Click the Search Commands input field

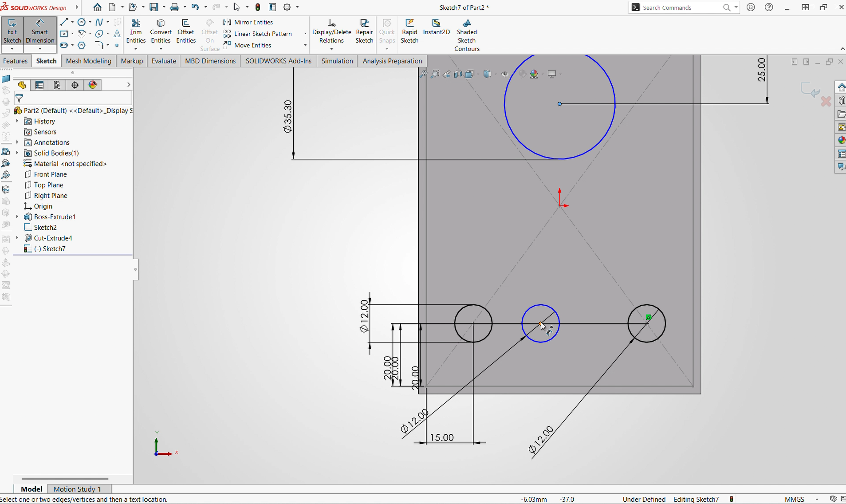pyautogui.click(x=681, y=8)
